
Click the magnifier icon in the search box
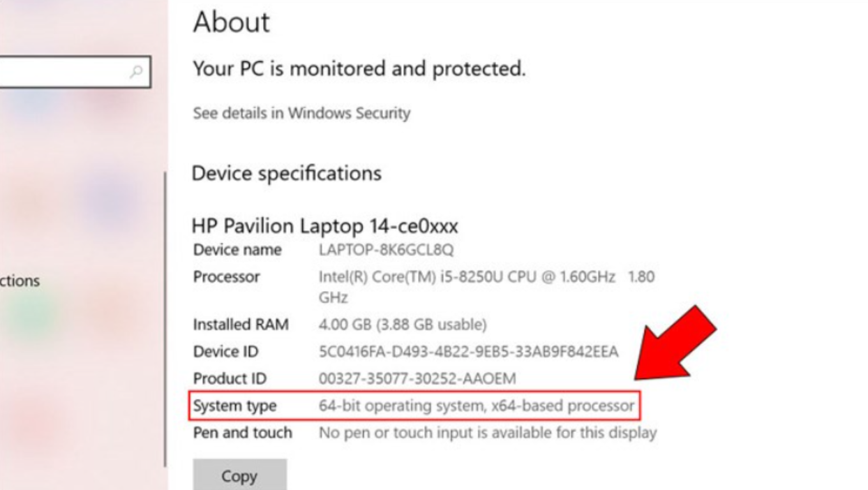(137, 70)
